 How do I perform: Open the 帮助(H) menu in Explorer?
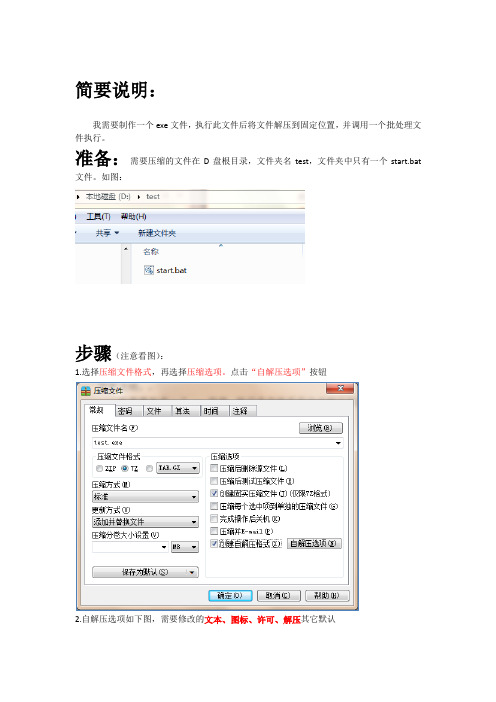click(x=133, y=217)
